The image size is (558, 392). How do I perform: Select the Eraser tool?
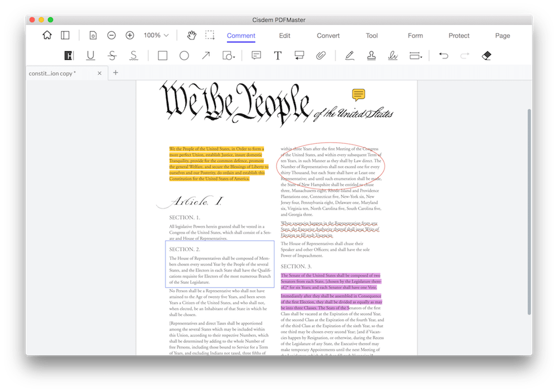(487, 56)
